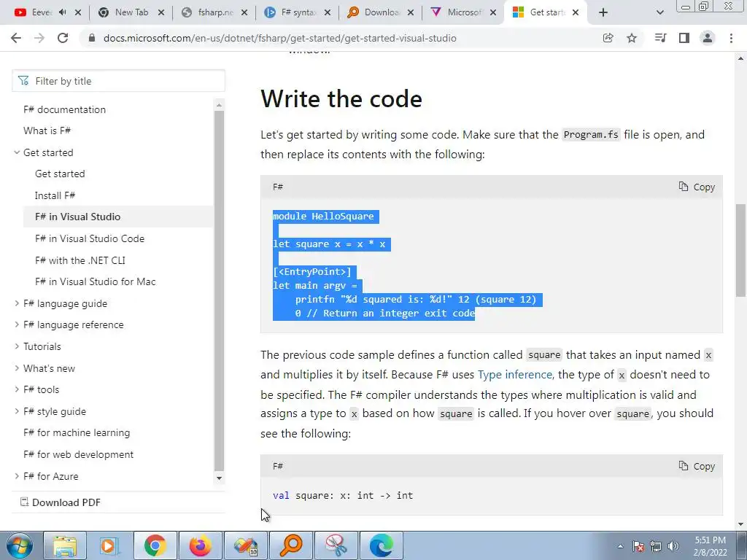
Task: Open What is F# in the sidebar
Action: [47, 131]
